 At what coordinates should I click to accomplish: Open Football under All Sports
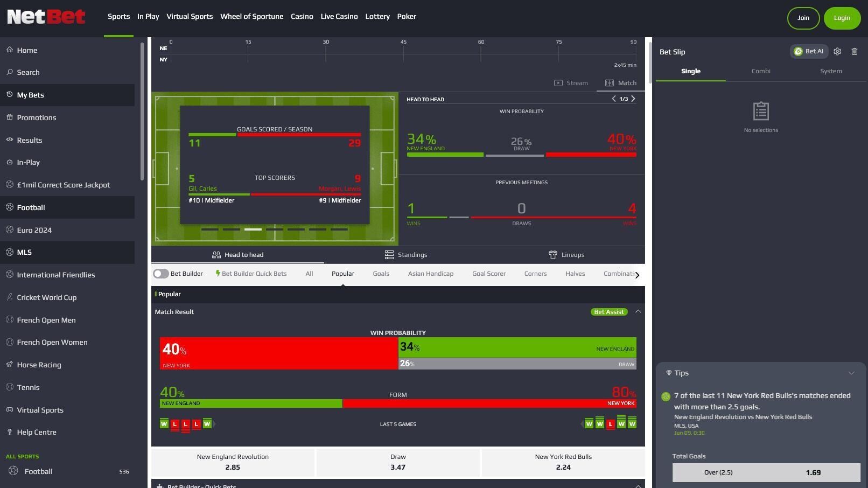coord(67,471)
